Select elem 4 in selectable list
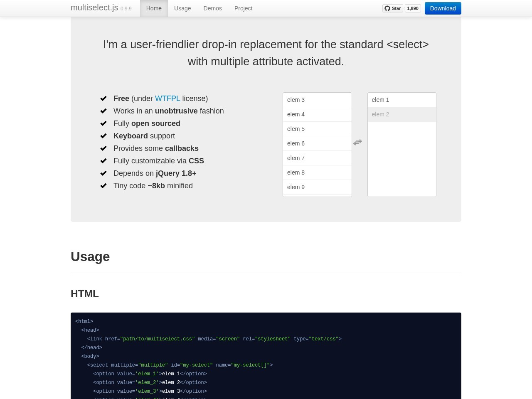This screenshot has width=532, height=399. [317, 114]
